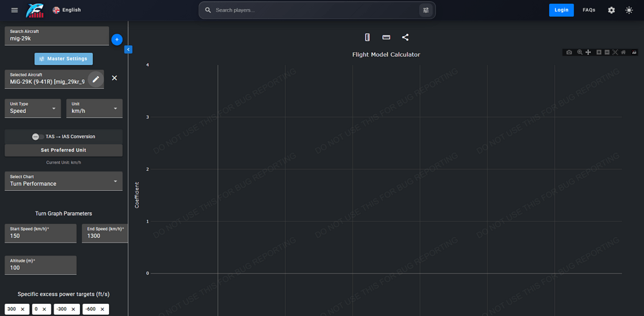Add aircraft with the blue plus button
Viewport: 644px width, 316px height.
pyautogui.click(x=117, y=40)
